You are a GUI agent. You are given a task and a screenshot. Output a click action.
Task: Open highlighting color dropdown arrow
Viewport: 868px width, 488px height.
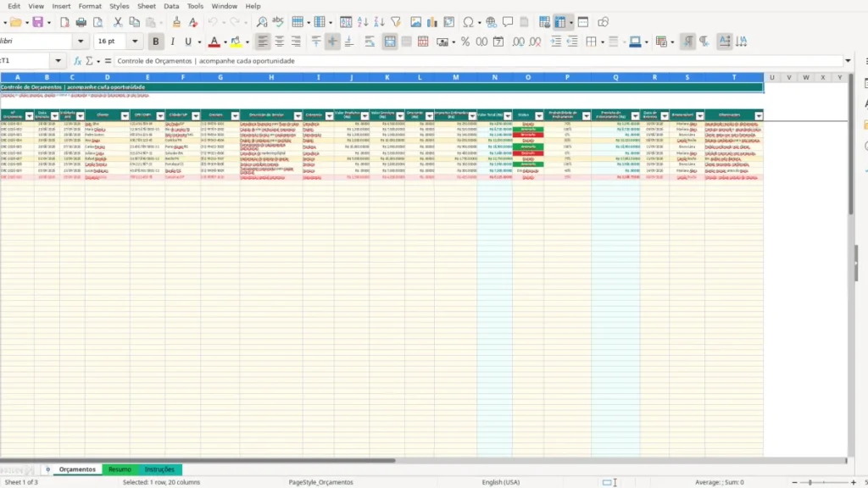click(x=248, y=42)
